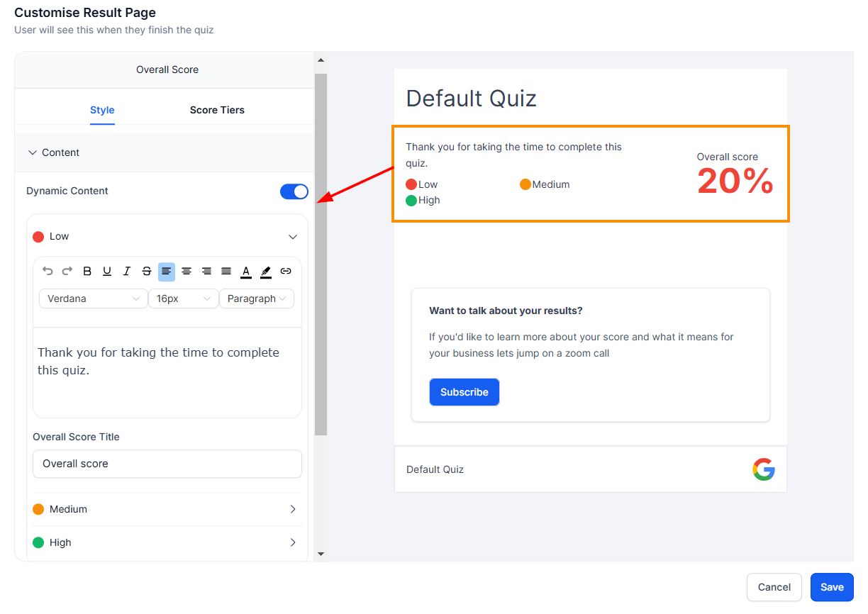
Task: Switch to the Score Tiers tab
Action: (x=217, y=110)
